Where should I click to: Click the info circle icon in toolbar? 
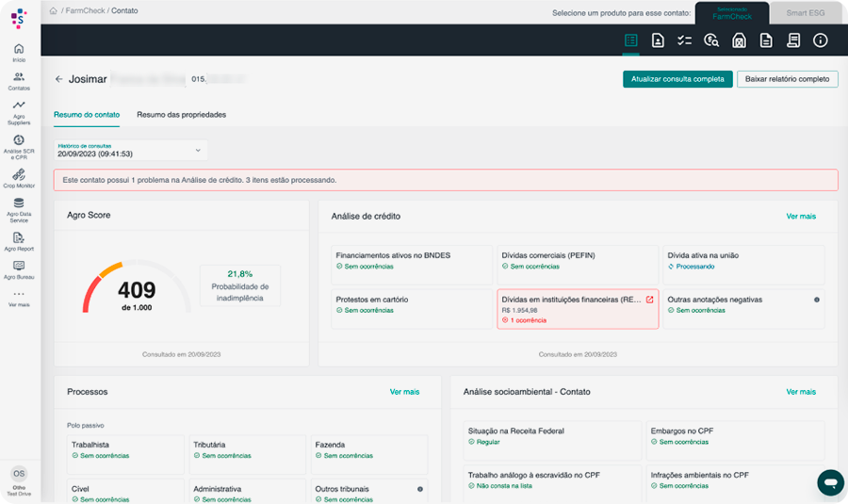[x=820, y=41]
